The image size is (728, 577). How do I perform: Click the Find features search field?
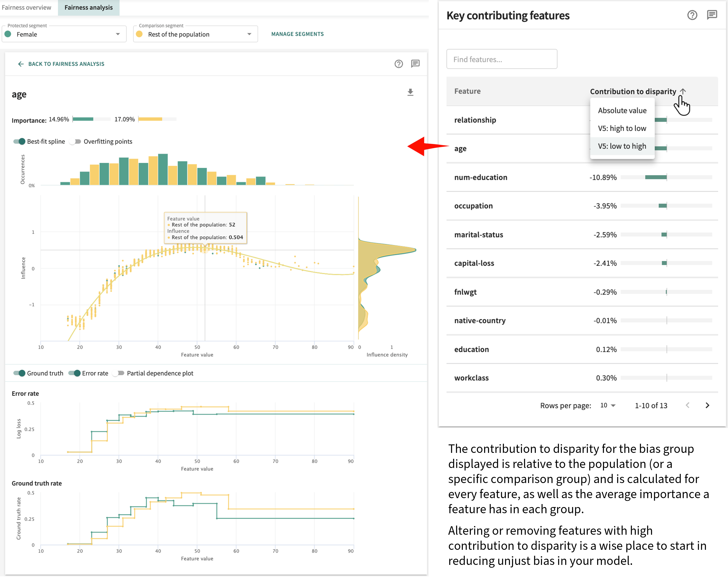pyautogui.click(x=502, y=59)
